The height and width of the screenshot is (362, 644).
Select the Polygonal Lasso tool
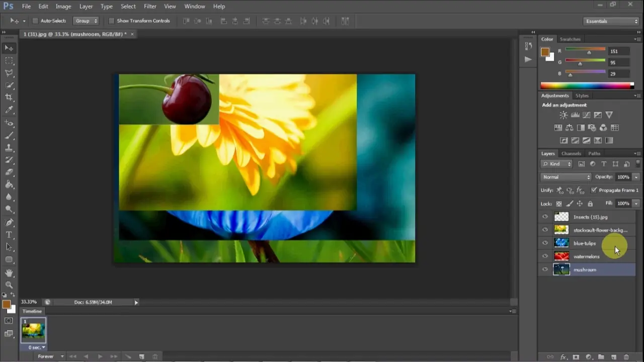(9, 73)
